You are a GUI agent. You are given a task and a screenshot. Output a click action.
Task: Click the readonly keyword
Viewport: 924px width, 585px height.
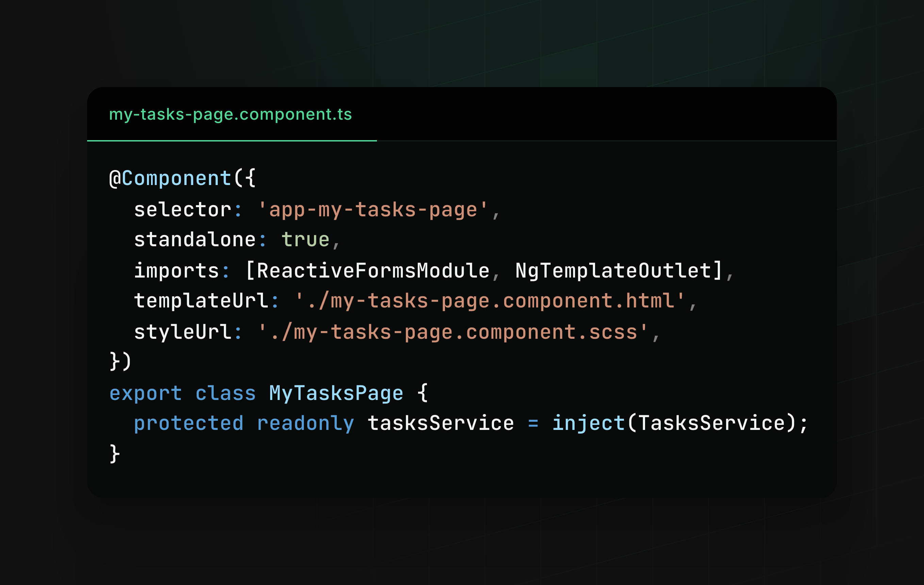pyautogui.click(x=306, y=423)
